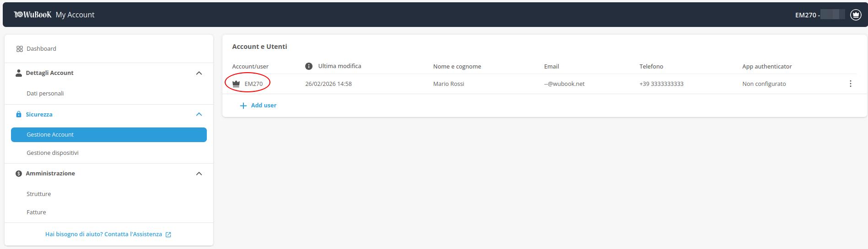Image resolution: width=868 pixels, height=249 pixels.
Task: Click the crown icon next to EM270
Action: (236, 84)
